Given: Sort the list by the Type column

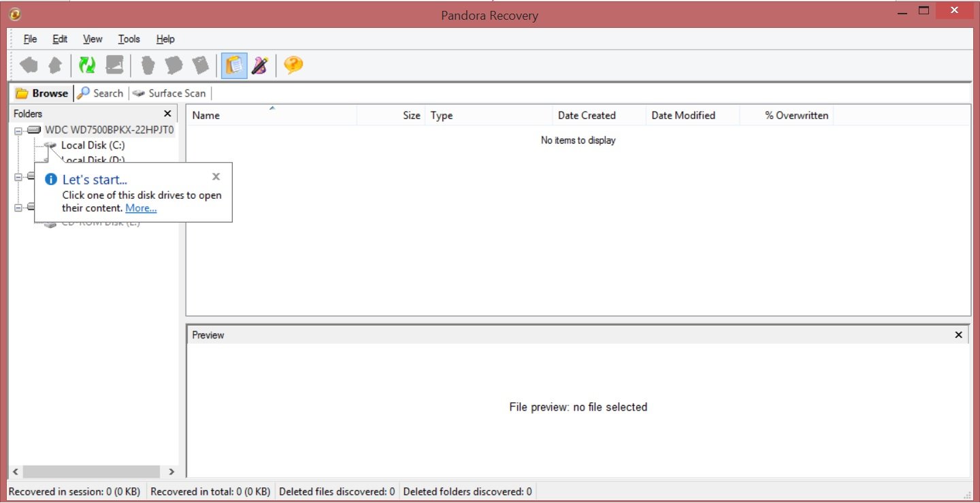Looking at the screenshot, I should point(489,116).
